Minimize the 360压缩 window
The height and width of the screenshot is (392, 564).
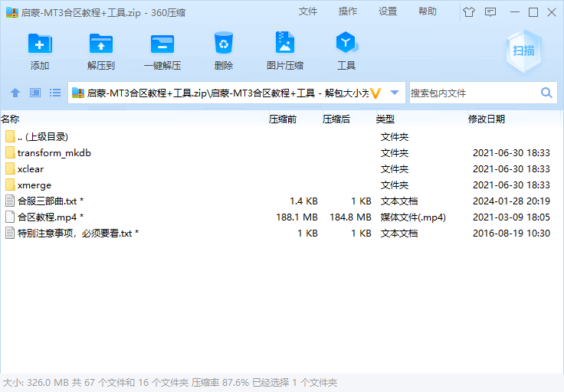[515, 12]
